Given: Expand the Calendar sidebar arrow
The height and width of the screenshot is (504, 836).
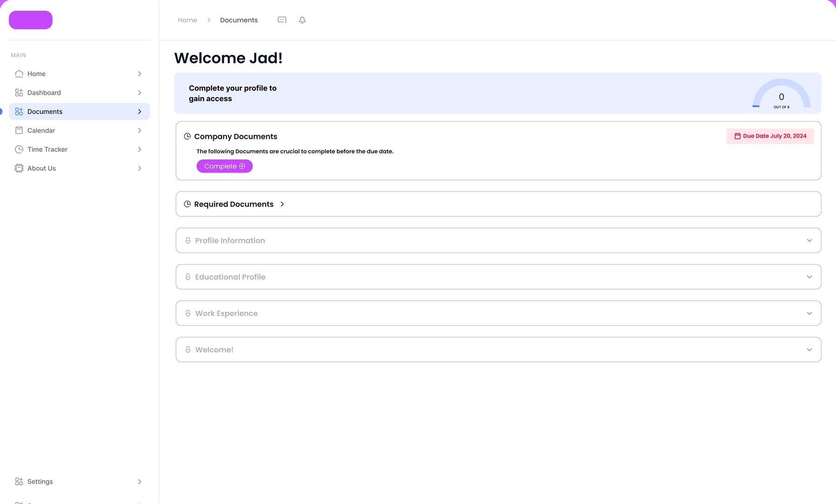Looking at the screenshot, I should 139,130.
